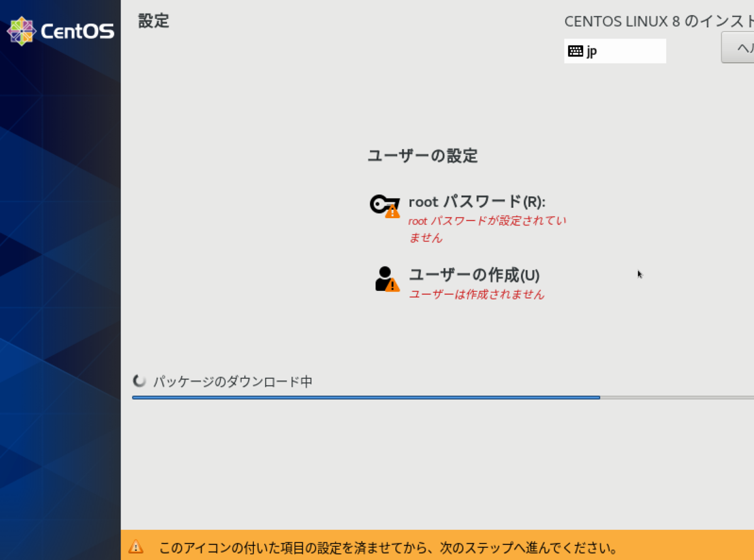Click the key icon for root password
Image resolution: width=754 pixels, height=560 pixels.
380,202
